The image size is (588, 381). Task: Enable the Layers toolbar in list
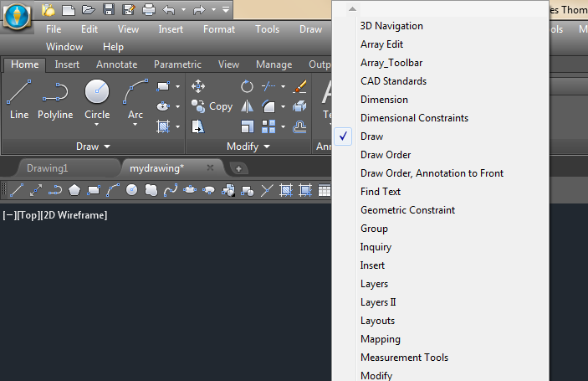(374, 284)
